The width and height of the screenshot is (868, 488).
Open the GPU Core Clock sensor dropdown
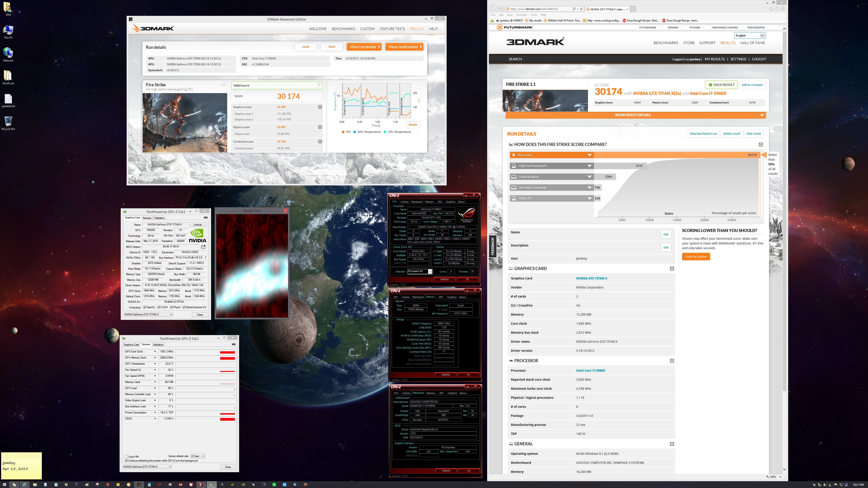point(155,352)
